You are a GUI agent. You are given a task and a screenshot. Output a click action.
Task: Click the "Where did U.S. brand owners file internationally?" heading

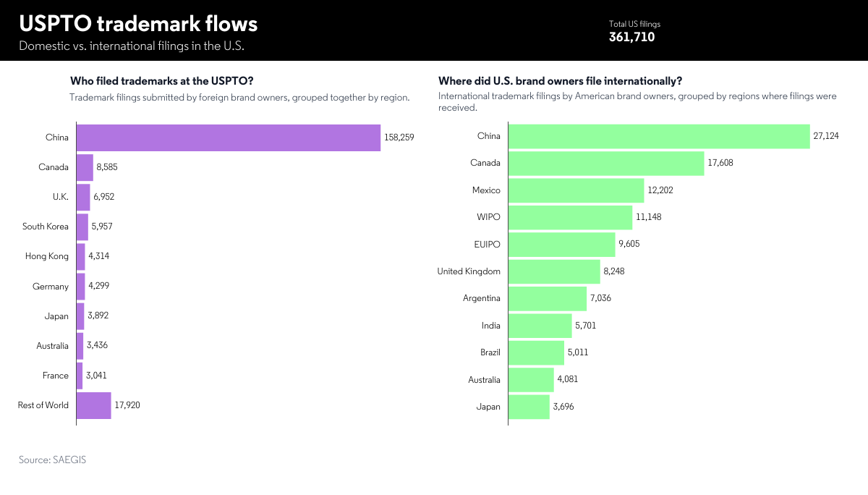click(560, 81)
